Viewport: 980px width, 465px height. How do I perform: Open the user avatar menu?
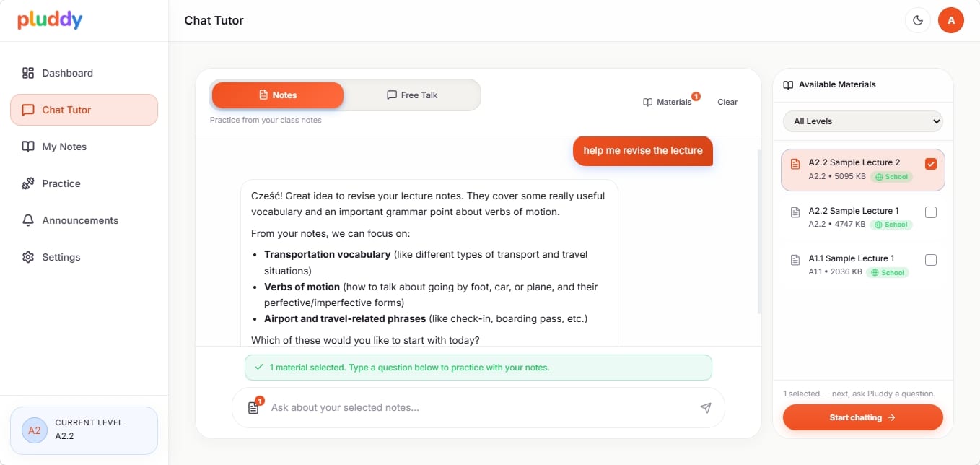[x=951, y=20]
